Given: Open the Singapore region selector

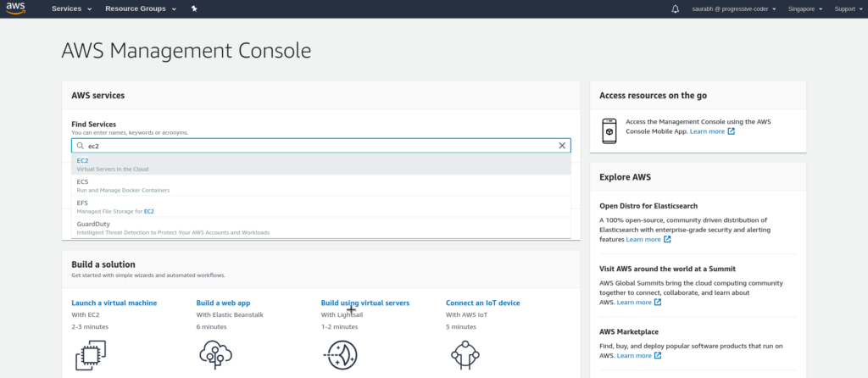Looking at the screenshot, I should 805,8.
